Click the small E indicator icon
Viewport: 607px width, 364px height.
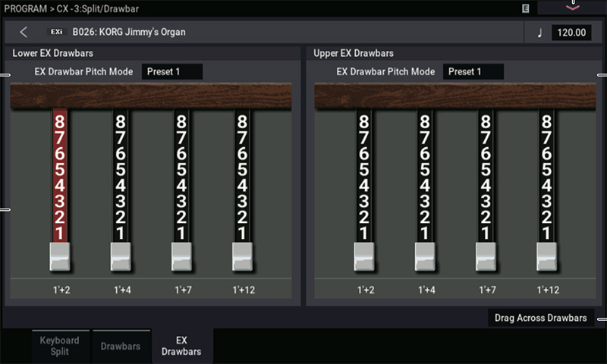coord(525,8)
